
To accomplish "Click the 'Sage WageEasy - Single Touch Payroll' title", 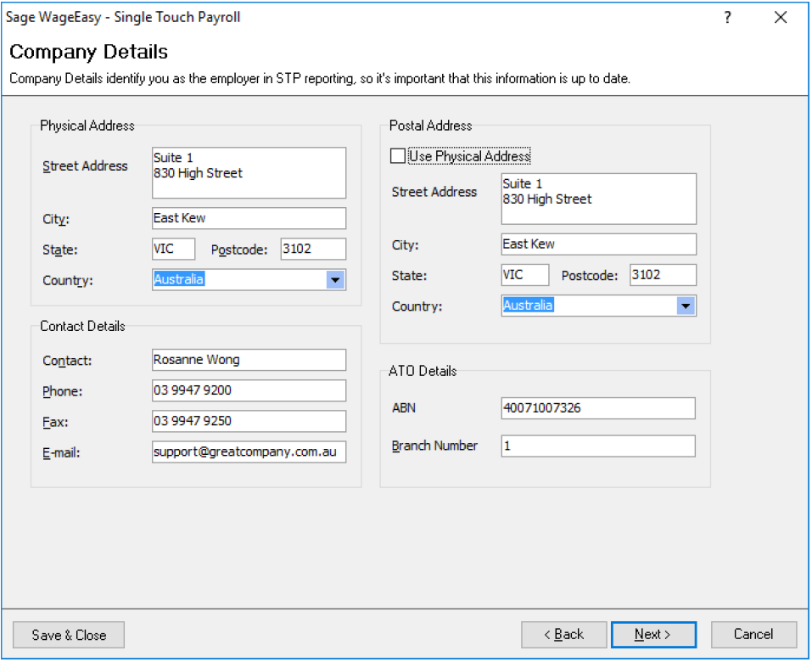I will click(123, 17).
